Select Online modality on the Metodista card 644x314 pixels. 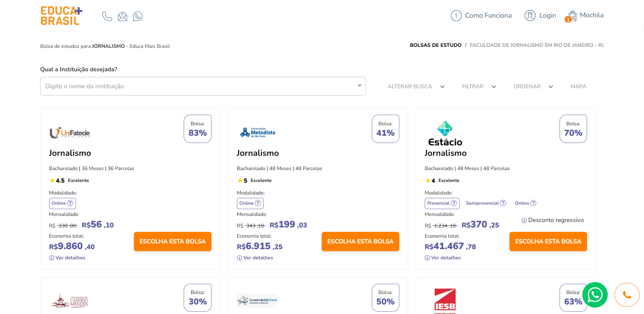(250, 203)
